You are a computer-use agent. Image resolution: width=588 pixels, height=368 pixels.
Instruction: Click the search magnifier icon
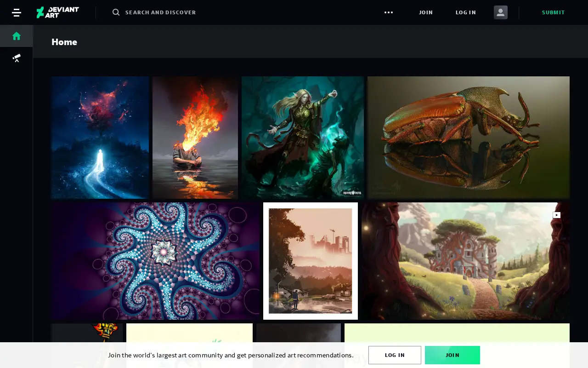point(116,12)
